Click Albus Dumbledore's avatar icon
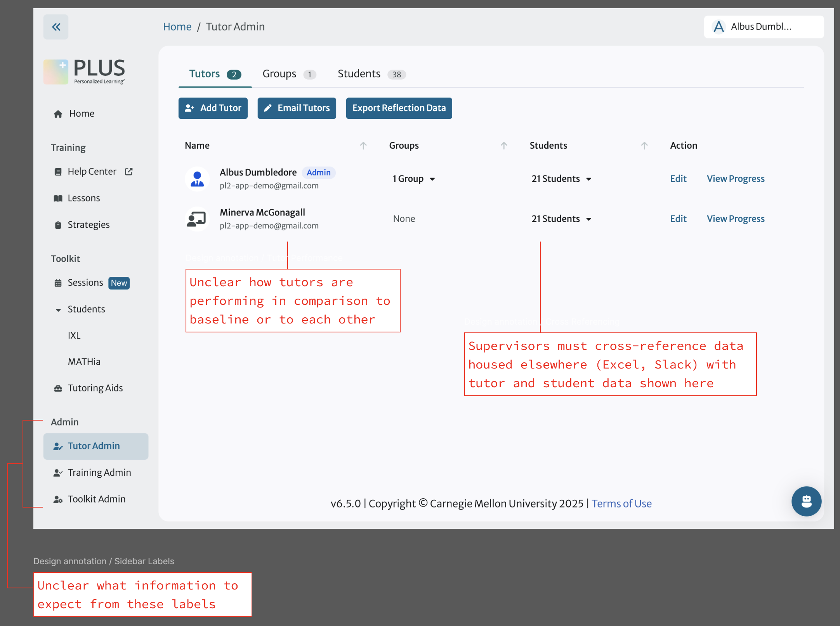The height and width of the screenshot is (626, 840). point(197,179)
